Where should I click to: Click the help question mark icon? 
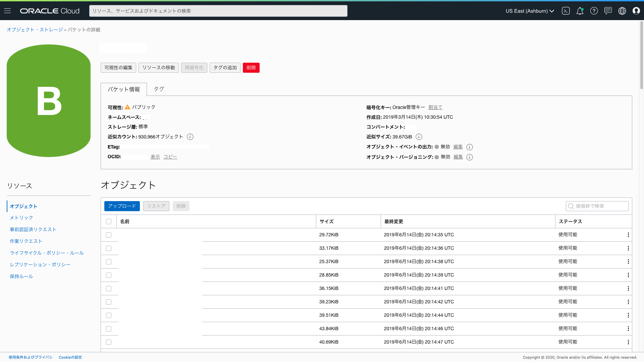click(x=594, y=11)
